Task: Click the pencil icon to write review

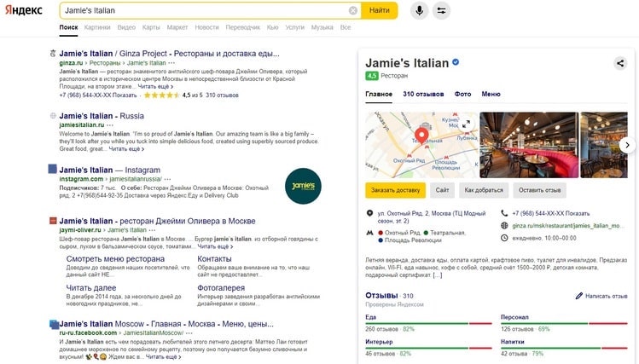Action: coord(578,296)
